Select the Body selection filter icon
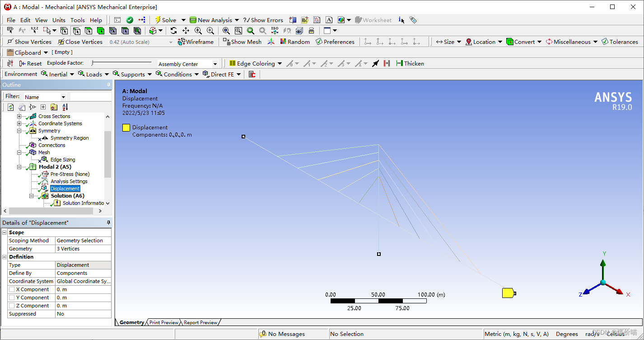 pyautogui.click(x=101, y=31)
